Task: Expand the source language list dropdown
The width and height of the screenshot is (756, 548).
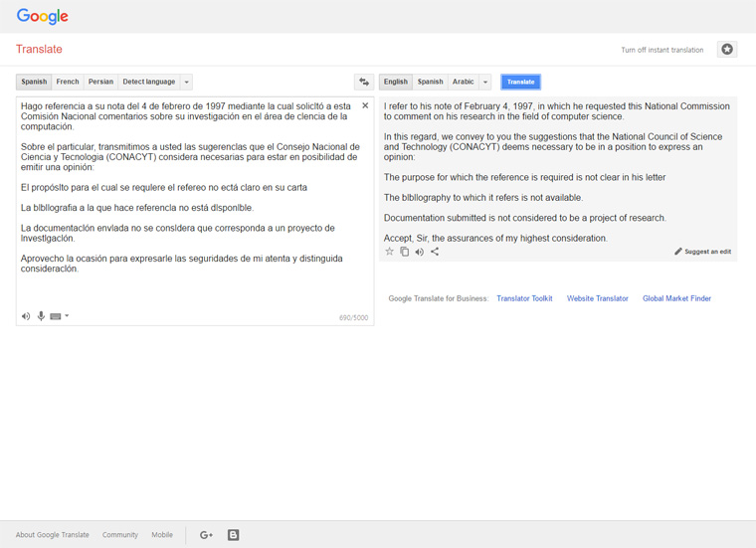Action: [x=187, y=82]
